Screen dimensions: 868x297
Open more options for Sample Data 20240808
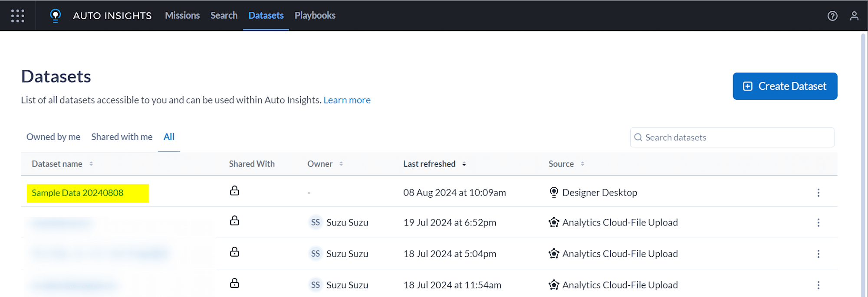(818, 193)
